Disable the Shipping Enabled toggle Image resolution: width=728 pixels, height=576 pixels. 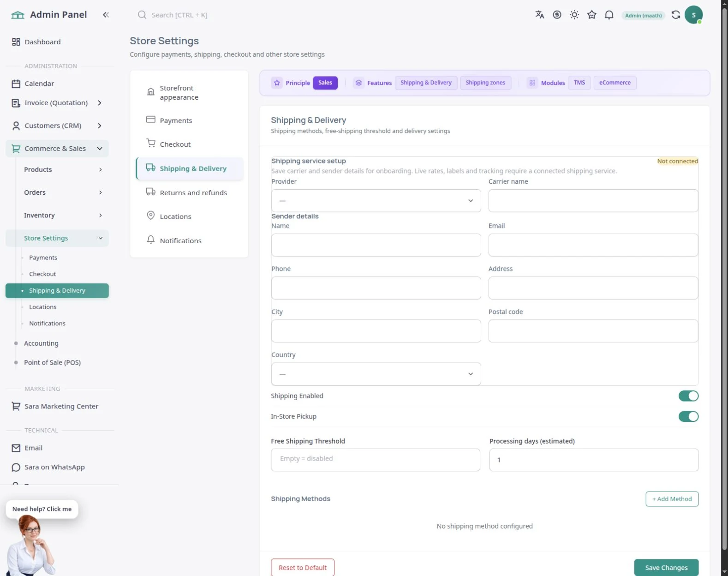pyautogui.click(x=688, y=396)
